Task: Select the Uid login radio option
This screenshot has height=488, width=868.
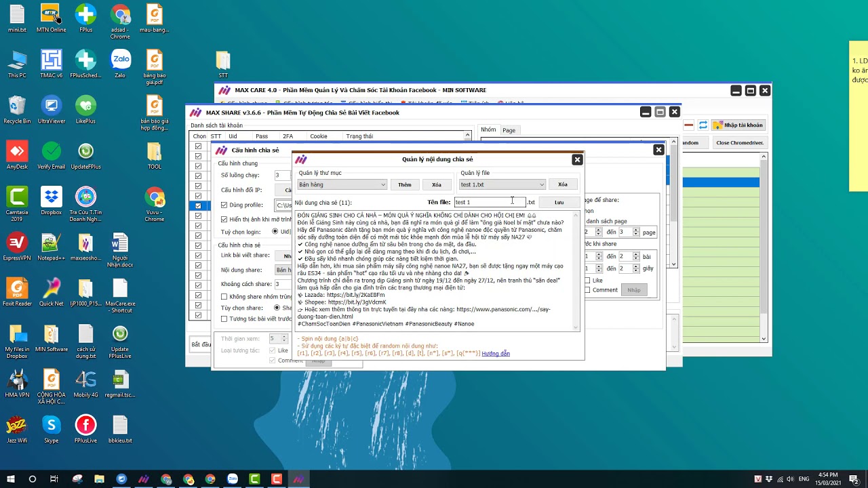Action: 275,231
